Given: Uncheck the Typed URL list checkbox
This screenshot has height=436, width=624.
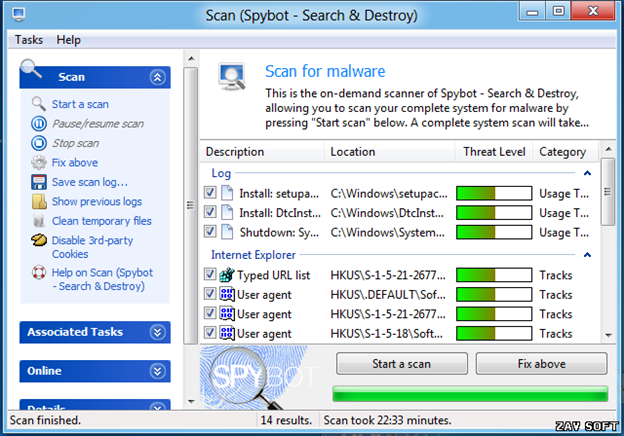Looking at the screenshot, I should tap(210, 275).
